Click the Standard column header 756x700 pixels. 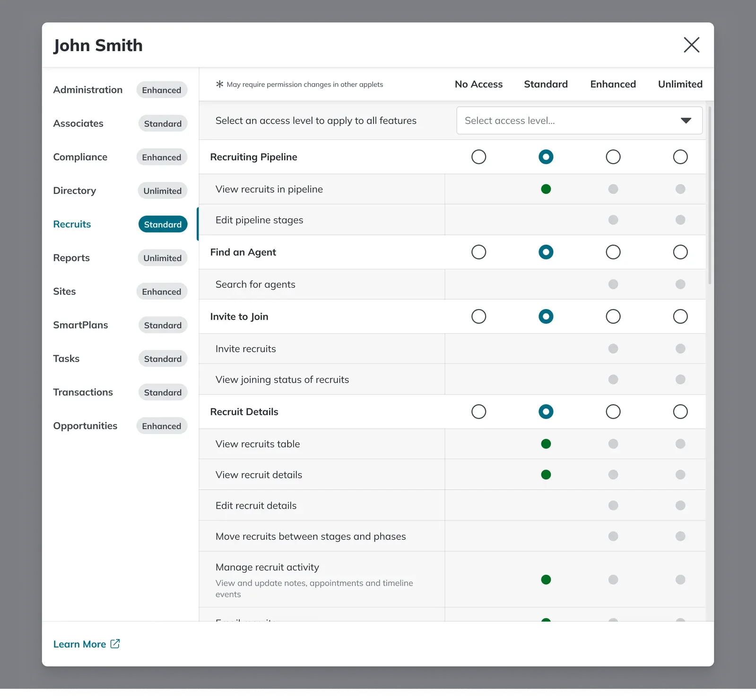click(546, 84)
